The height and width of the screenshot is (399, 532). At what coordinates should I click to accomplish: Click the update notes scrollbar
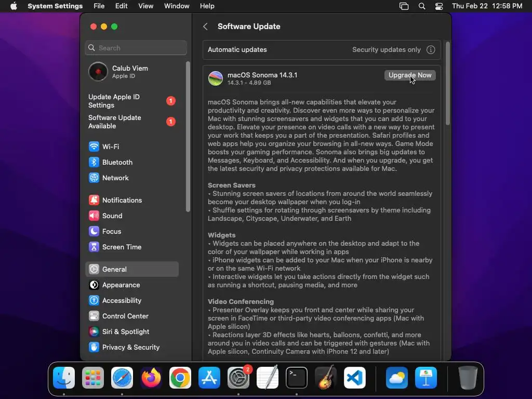[447, 84]
